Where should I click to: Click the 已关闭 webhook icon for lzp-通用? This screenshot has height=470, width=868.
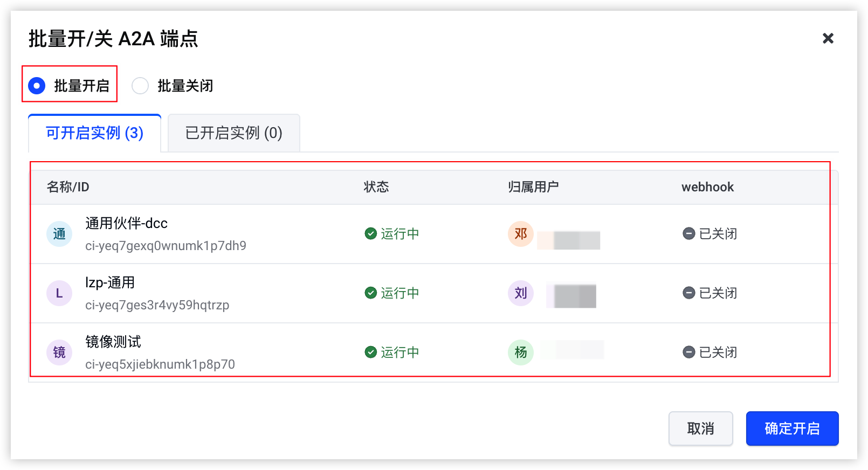pos(688,293)
